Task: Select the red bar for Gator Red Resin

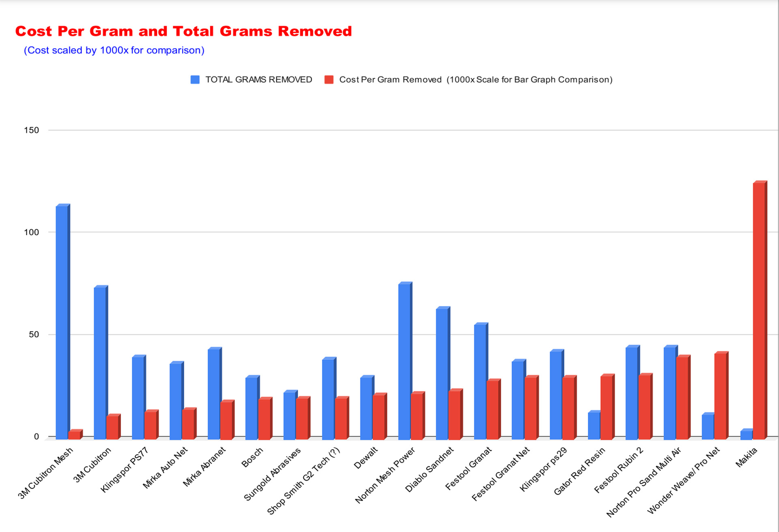Action: tap(608, 407)
